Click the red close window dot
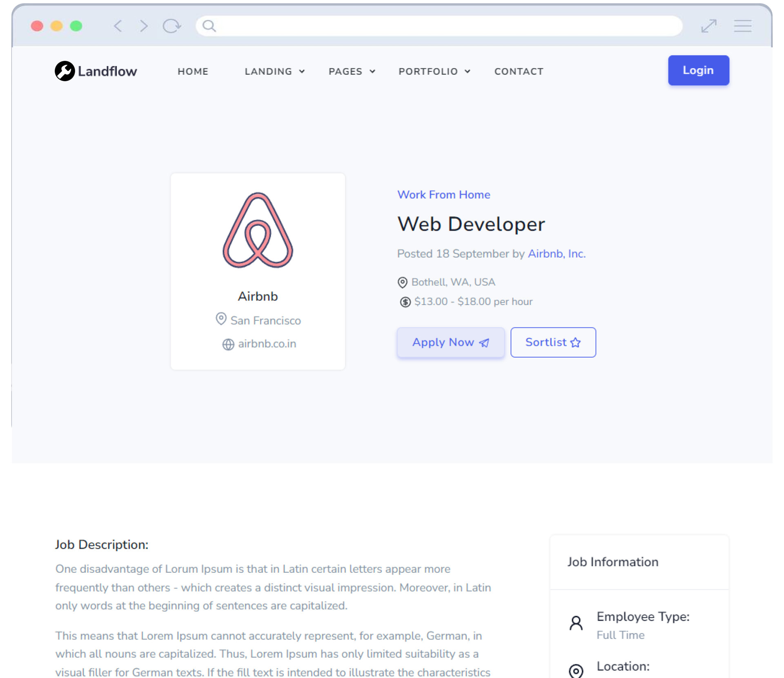The image size is (784, 678). click(37, 26)
